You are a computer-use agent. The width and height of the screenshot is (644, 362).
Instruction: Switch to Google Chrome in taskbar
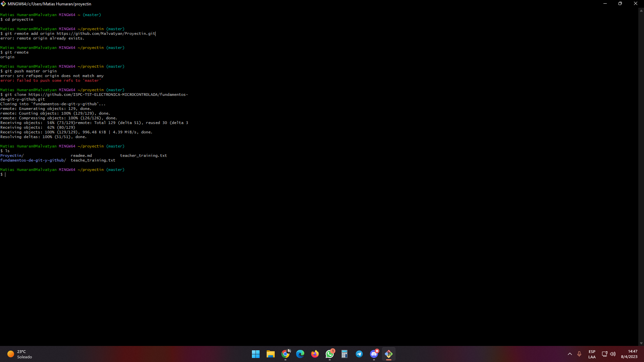pyautogui.click(x=285, y=354)
